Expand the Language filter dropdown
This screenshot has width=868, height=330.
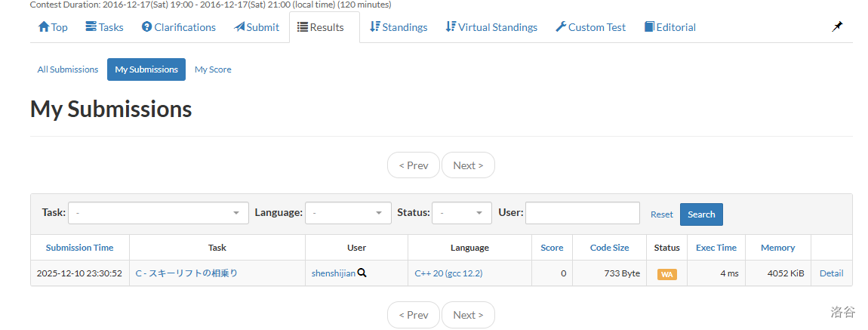(x=348, y=214)
